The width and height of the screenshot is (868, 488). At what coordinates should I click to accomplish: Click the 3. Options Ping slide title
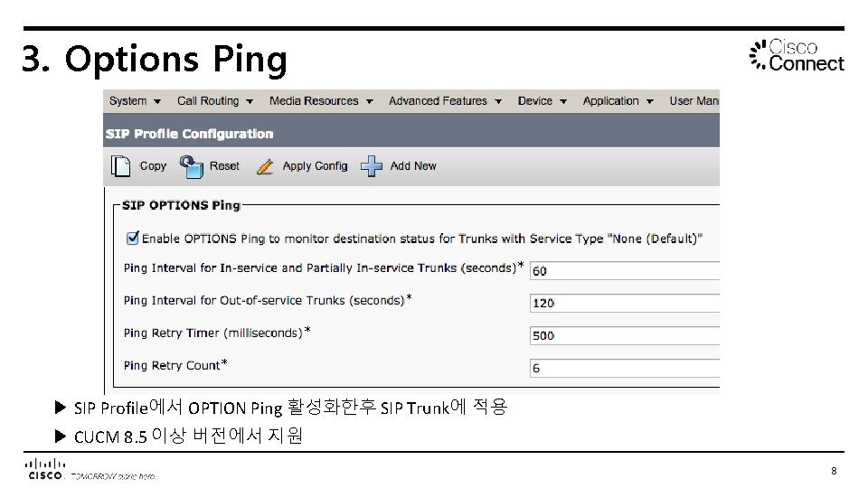pyautogui.click(x=155, y=59)
